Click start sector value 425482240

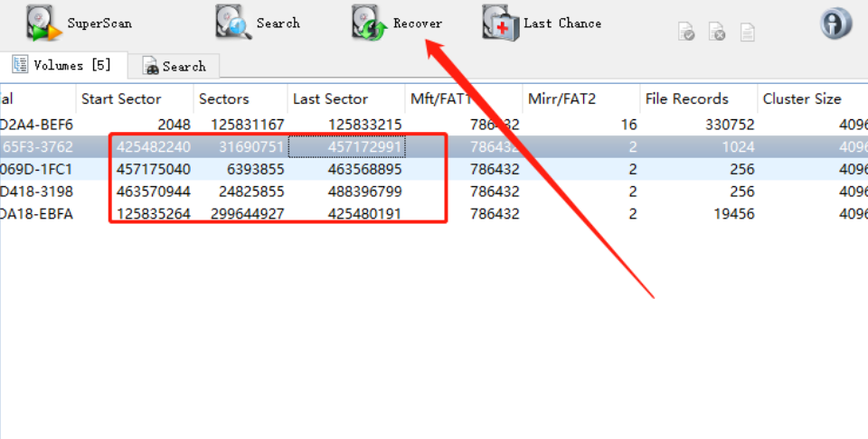(x=154, y=147)
